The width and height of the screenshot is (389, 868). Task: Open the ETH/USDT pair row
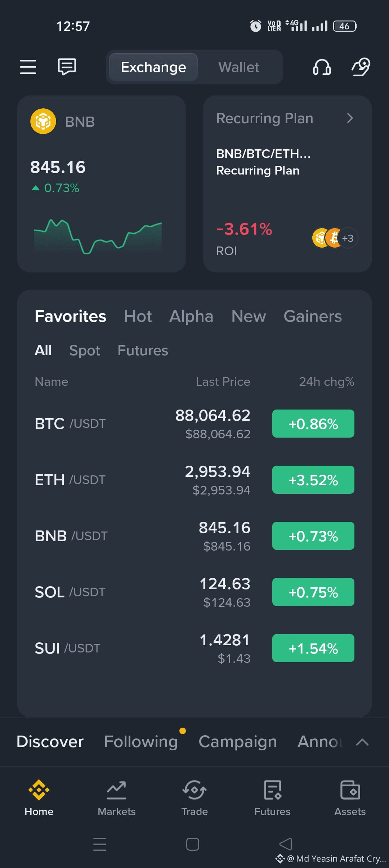pyautogui.click(x=194, y=480)
